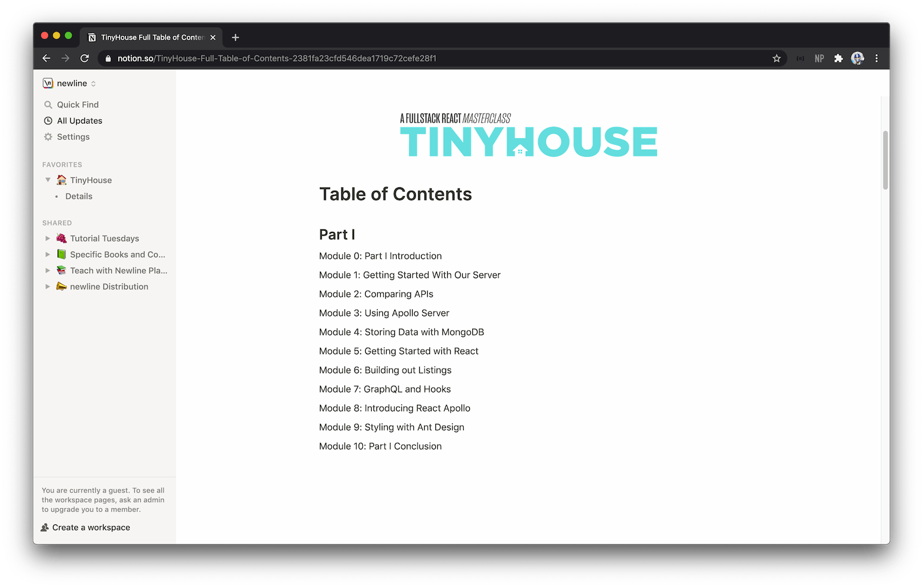Image resolution: width=923 pixels, height=588 pixels.
Task: Click the lock icon in the address bar
Action: pyautogui.click(x=108, y=58)
